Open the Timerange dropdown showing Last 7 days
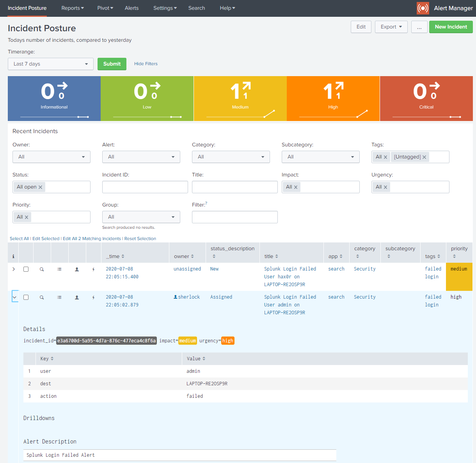Image resolution: width=476 pixels, height=463 pixels. [x=50, y=64]
